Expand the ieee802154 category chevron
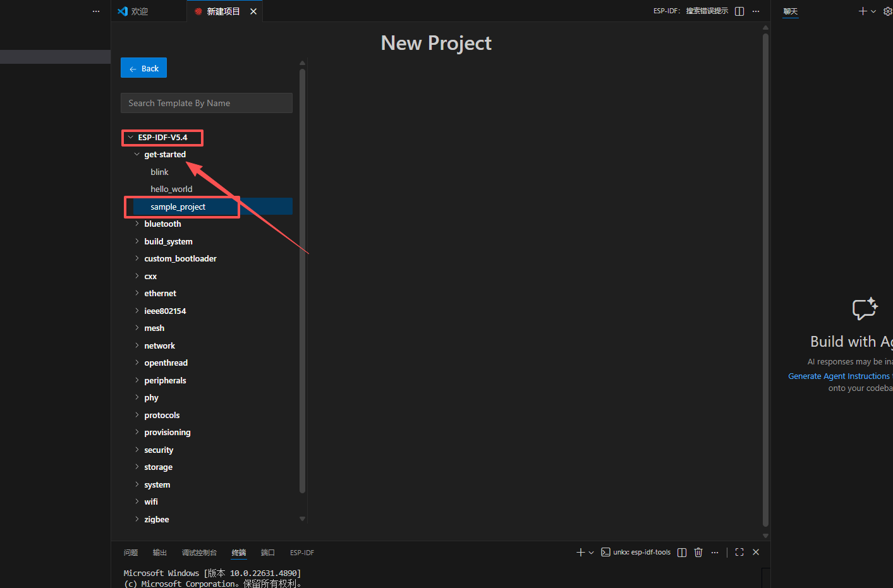Image resolution: width=893 pixels, height=588 pixels. [x=137, y=311]
